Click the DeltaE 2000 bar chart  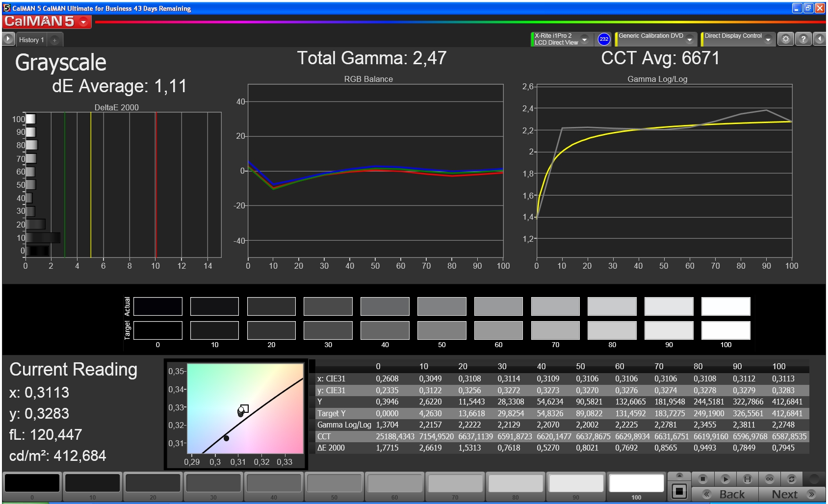[123, 185]
